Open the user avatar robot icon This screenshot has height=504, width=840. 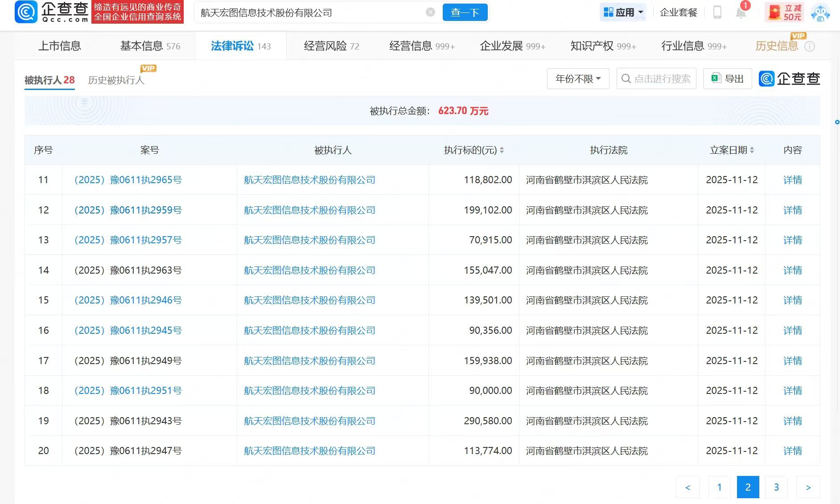(x=820, y=12)
